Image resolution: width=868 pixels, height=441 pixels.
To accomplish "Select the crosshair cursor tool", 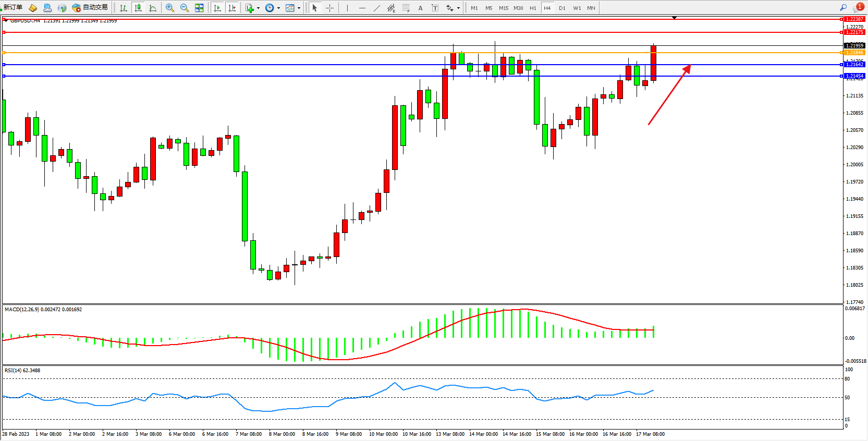I will tap(329, 8).
